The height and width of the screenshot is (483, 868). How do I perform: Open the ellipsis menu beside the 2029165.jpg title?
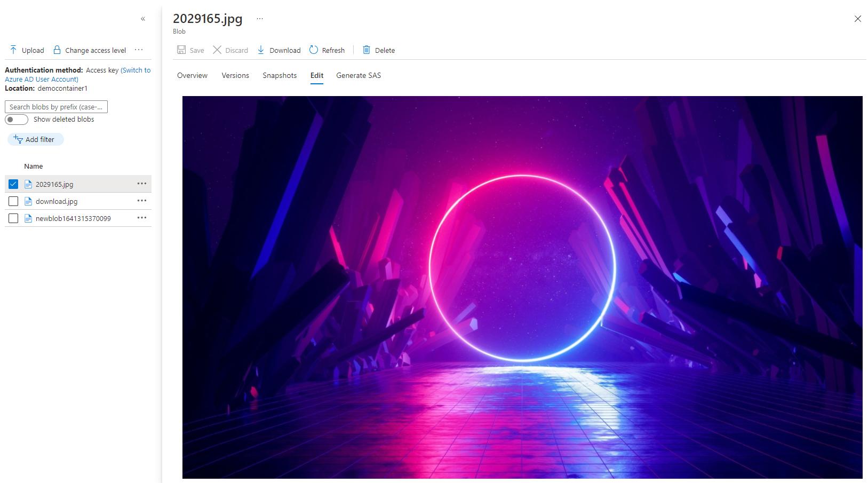[x=260, y=19]
